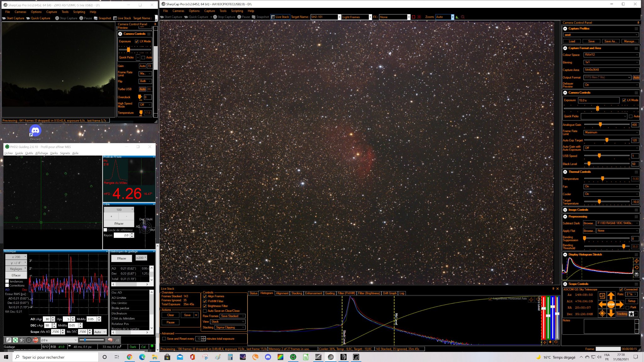Click Effacer in PHD2 guiding statistics
644x362 pixels.
(x=122, y=259)
